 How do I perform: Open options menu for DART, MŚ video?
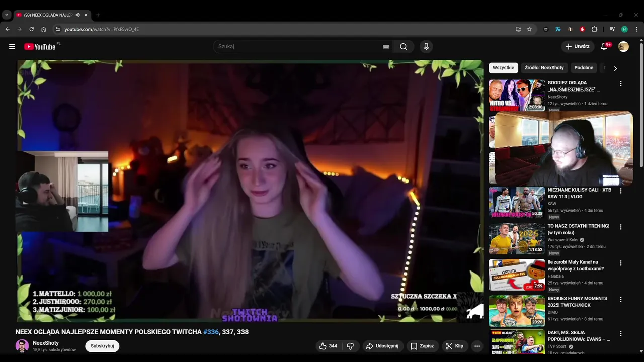(x=620, y=334)
